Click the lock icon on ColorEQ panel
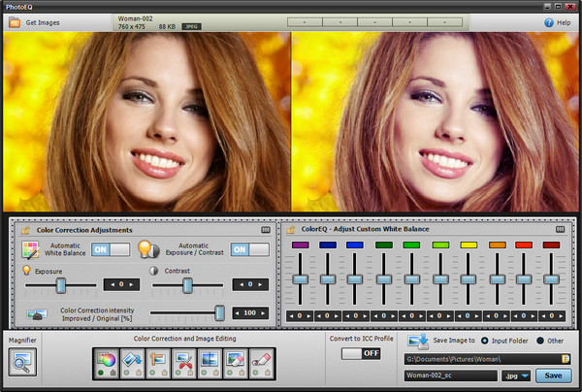Image resolution: width=582 pixels, height=392 pixels. (x=291, y=230)
